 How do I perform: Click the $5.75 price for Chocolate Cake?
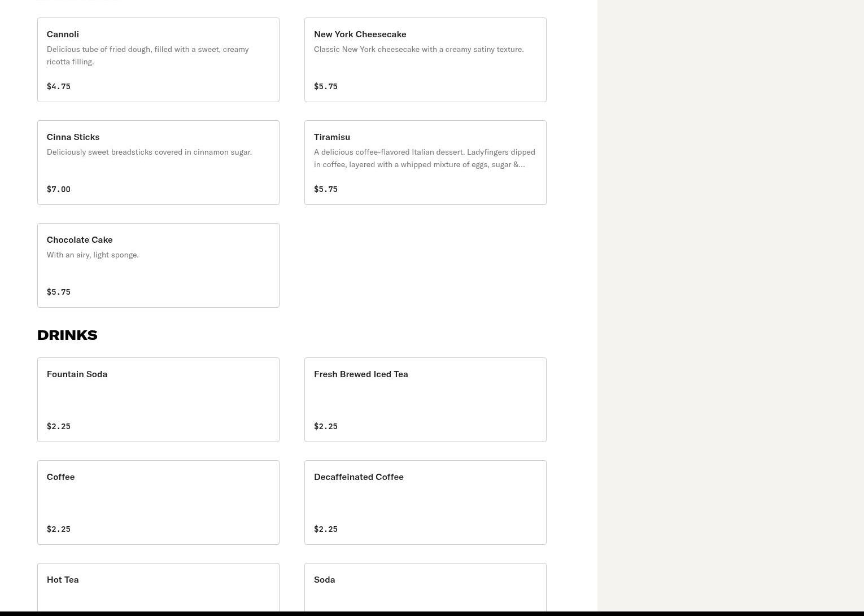click(59, 292)
